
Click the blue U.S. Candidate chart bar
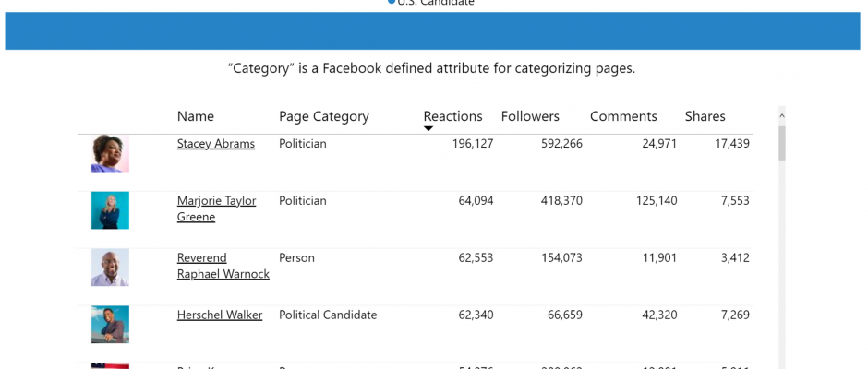(432, 31)
